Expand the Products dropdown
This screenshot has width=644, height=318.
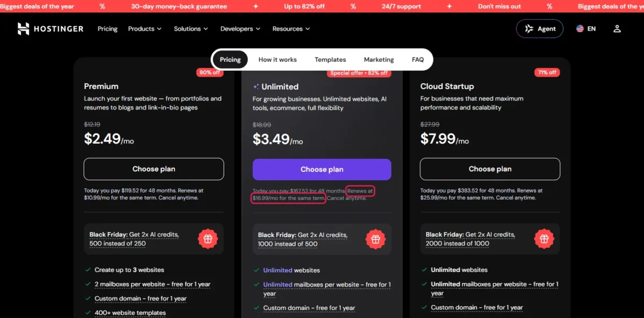[x=145, y=29]
